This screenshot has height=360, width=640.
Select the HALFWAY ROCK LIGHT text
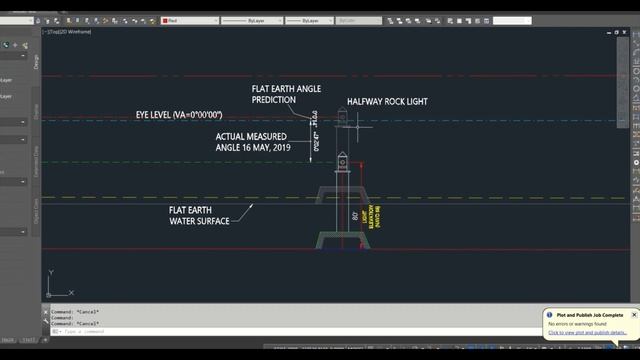[387, 102]
